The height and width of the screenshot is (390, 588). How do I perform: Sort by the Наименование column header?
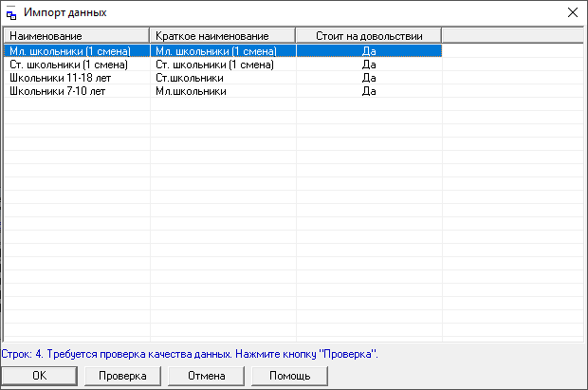pos(76,36)
